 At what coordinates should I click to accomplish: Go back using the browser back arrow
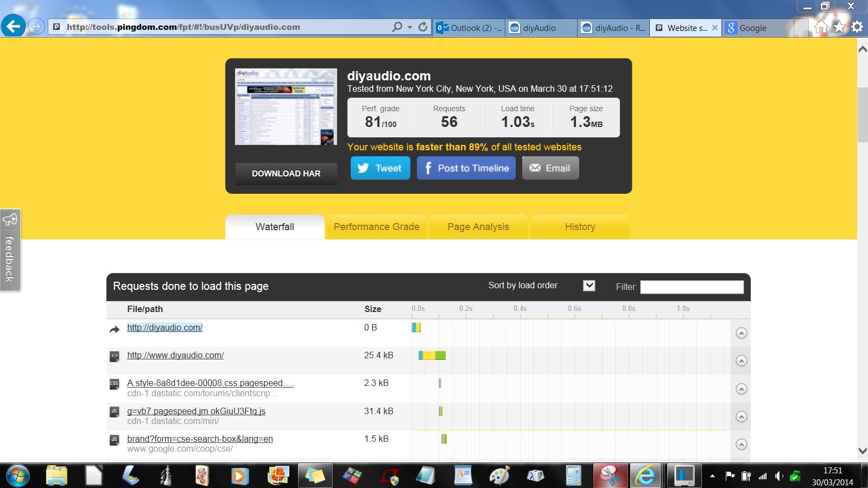(13, 26)
